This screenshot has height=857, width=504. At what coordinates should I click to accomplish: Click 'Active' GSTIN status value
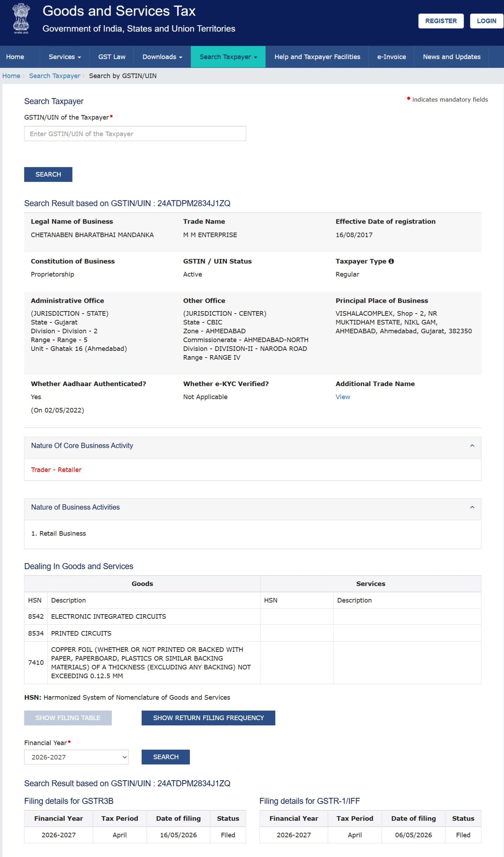pyautogui.click(x=192, y=274)
